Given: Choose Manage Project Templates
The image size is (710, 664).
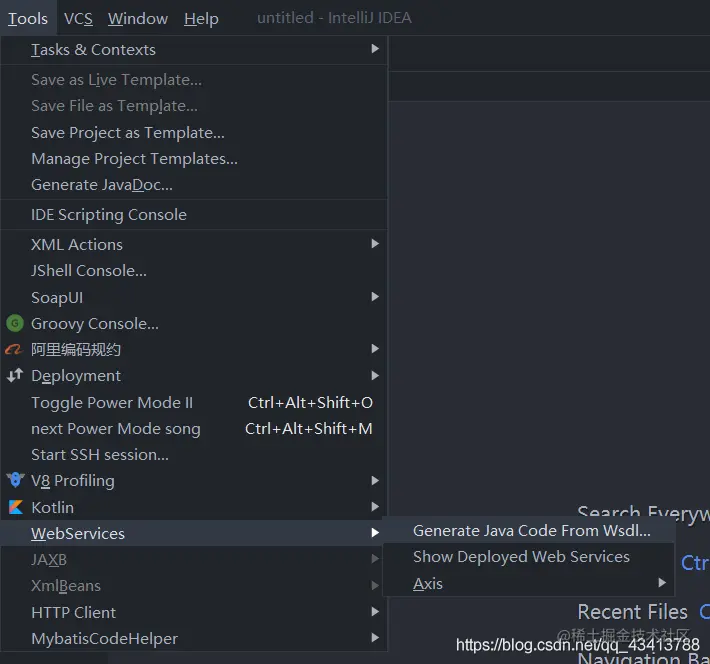Looking at the screenshot, I should coord(194,159).
